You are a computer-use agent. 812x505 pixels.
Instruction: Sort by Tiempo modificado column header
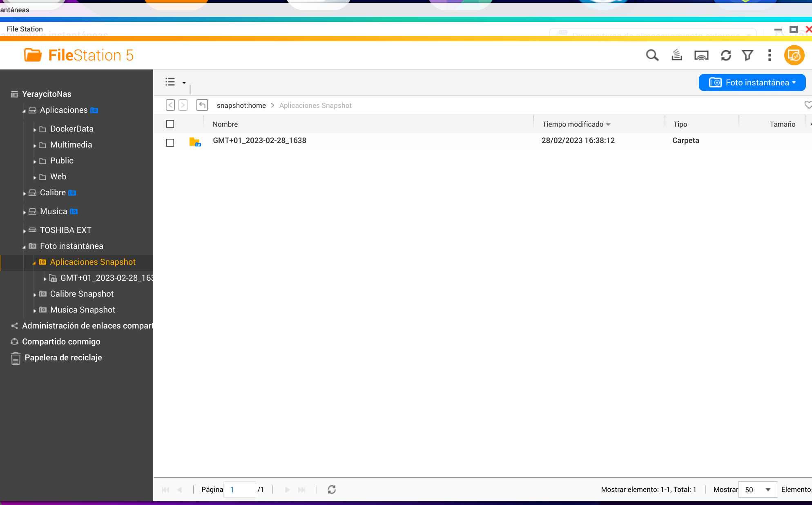pyautogui.click(x=573, y=124)
